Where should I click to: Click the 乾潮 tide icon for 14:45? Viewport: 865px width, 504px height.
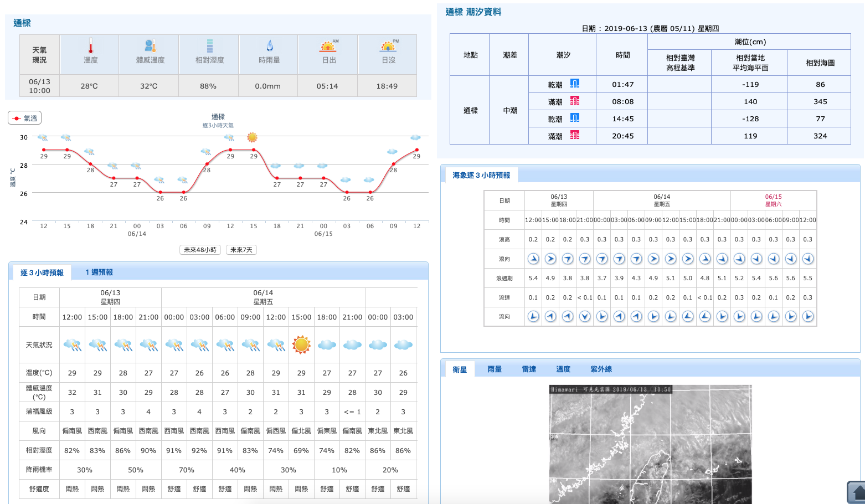(x=575, y=118)
